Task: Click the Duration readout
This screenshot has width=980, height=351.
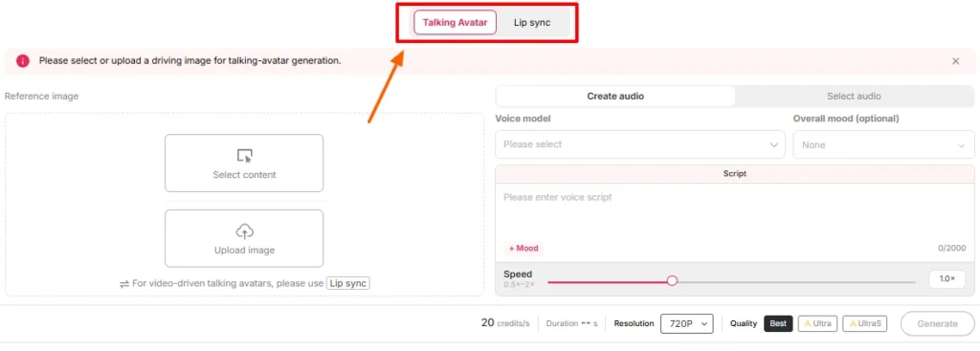Action: 572,323
